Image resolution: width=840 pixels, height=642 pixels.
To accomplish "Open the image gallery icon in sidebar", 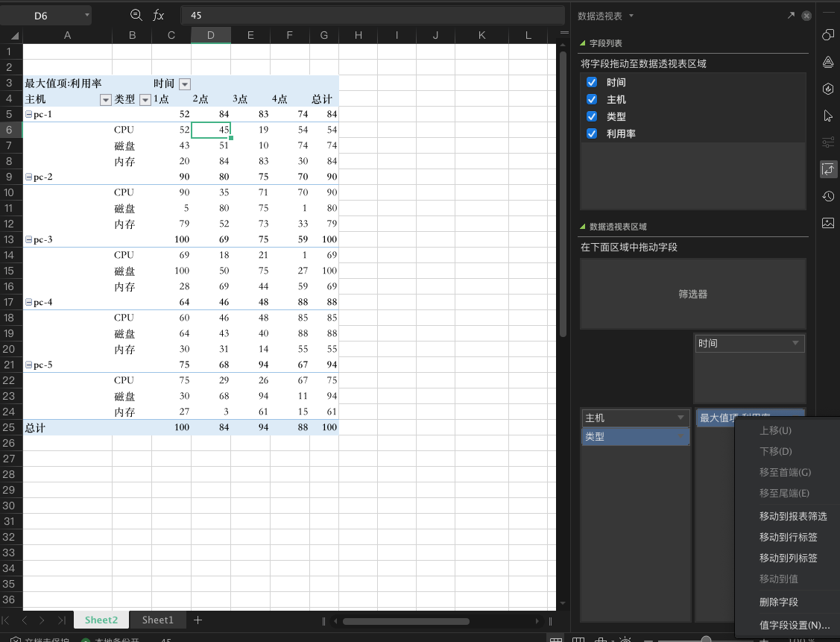I will [x=827, y=223].
